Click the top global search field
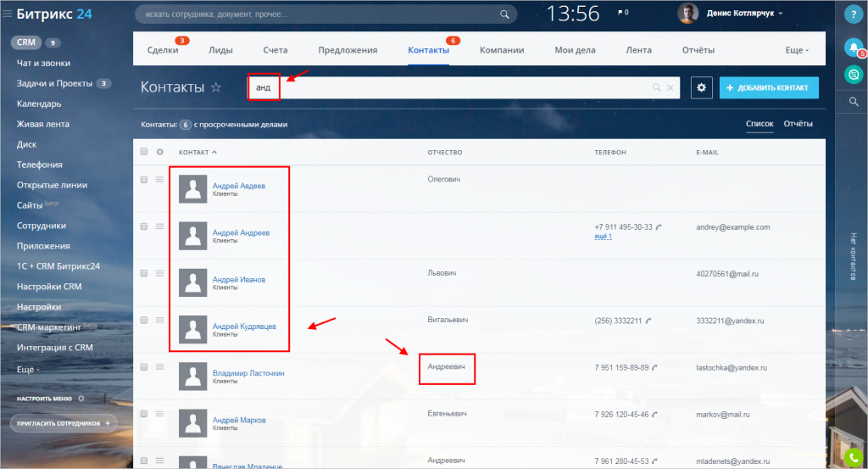The height and width of the screenshot is (469, 868). (x=326, y=14)
